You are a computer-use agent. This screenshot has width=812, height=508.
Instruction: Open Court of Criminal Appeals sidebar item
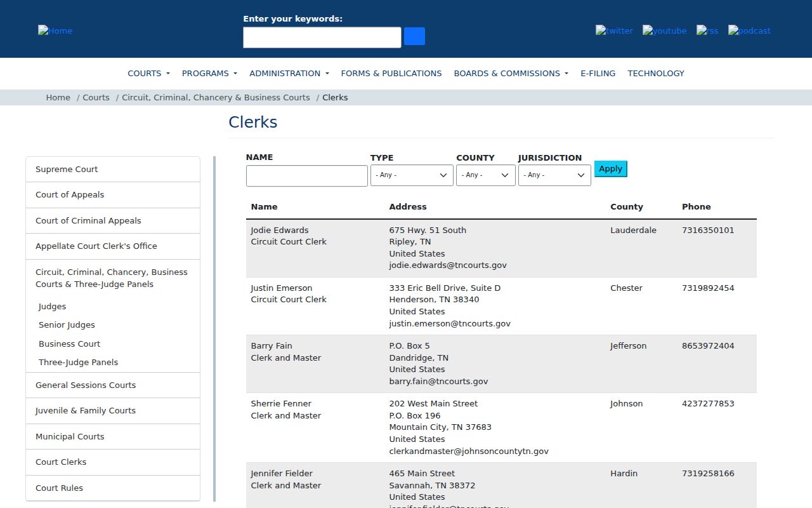[113, 221]
